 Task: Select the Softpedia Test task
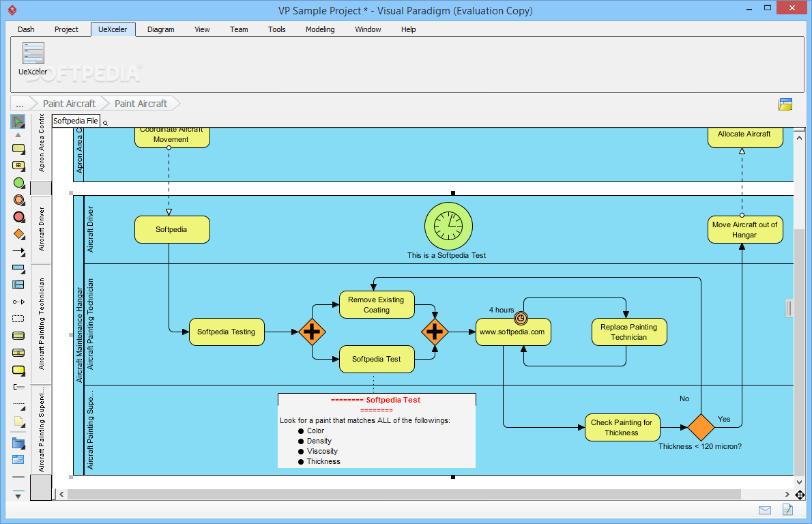(x=377, y=359)
